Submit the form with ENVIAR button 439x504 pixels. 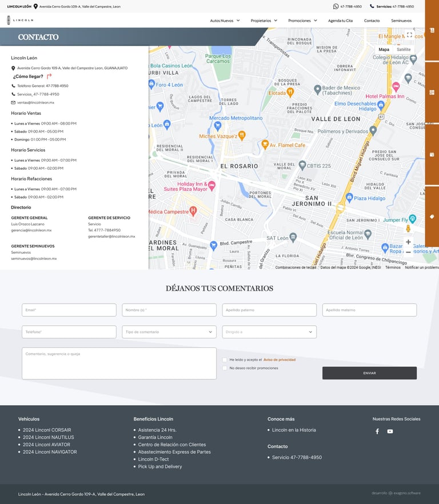click(369, 373)
